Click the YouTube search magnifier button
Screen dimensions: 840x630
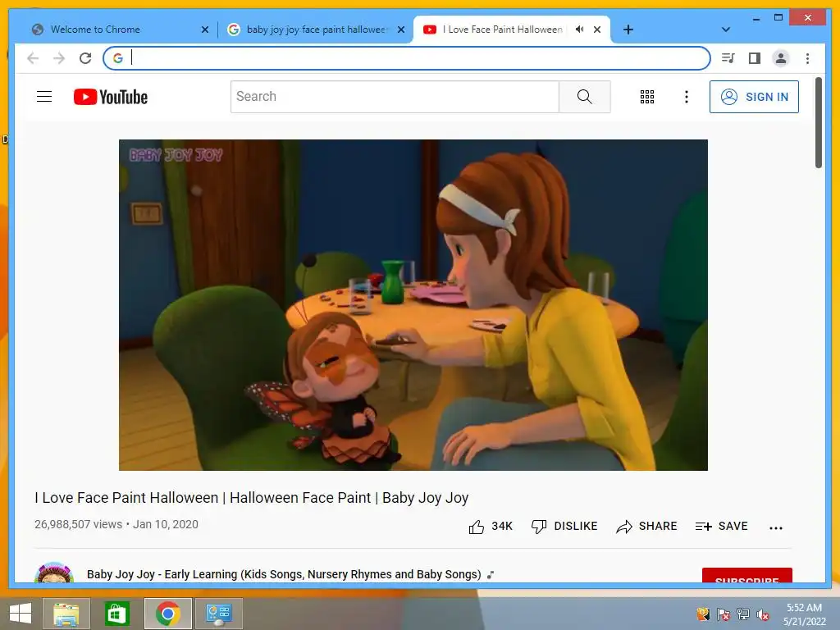pyautogui.click(x=584, y=97)
